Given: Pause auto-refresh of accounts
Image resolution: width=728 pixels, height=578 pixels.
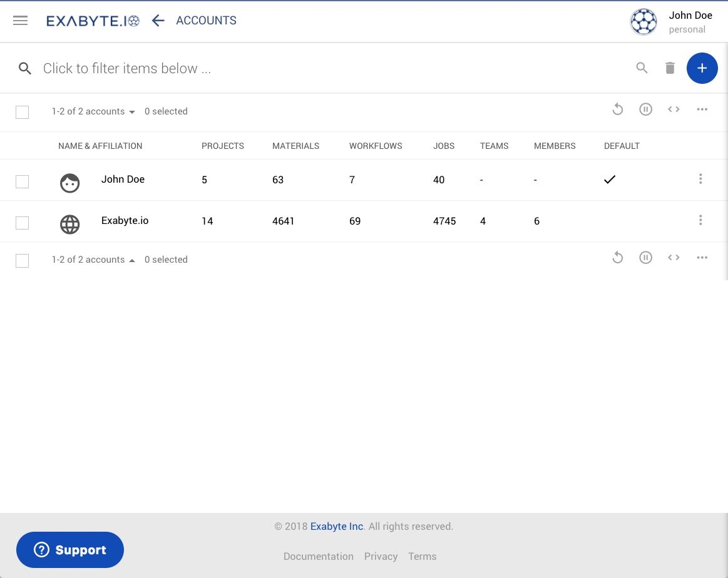Looking at the screenshot, I should pyautogui.click(x=645, y=109).
